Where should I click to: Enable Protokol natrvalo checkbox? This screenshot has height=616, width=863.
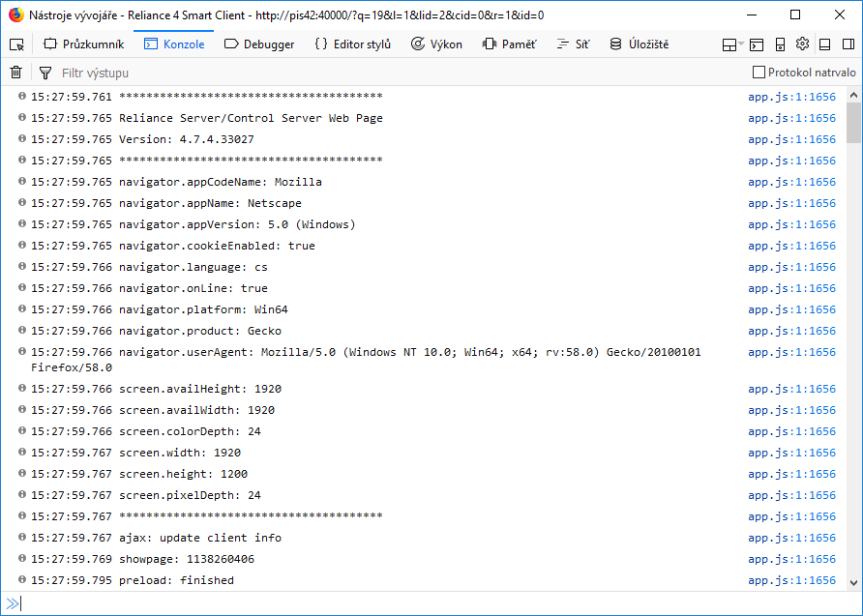759,73
